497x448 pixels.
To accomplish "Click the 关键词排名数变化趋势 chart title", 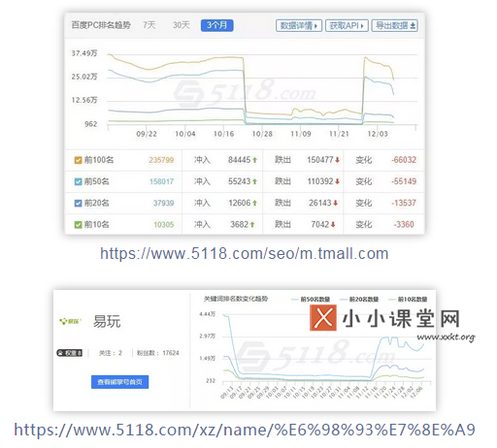I will (236, 299).
